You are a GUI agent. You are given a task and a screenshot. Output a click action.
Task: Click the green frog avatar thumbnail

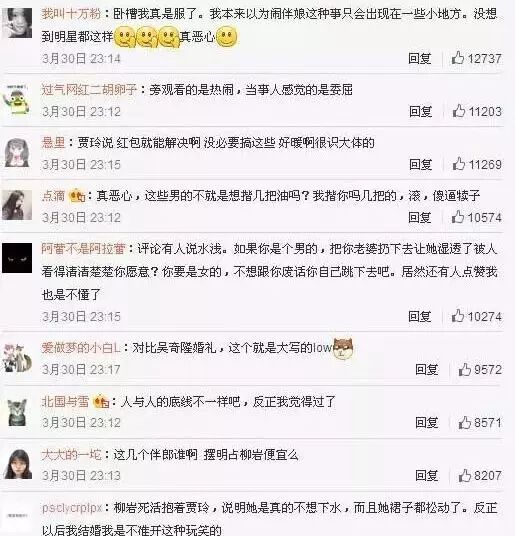pyautogui.click(x=17, y=99)
